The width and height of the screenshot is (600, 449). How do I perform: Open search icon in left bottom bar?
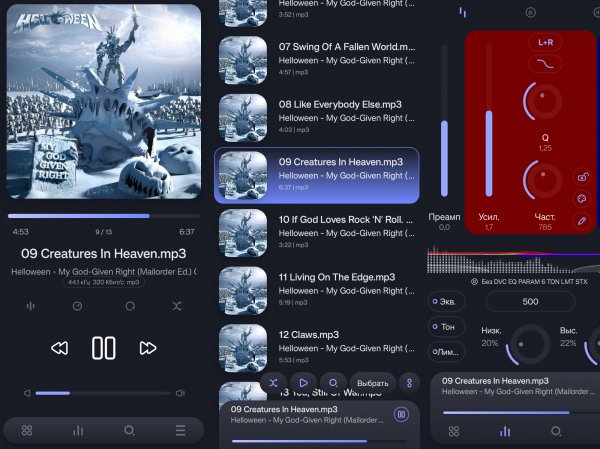(x=129, y=430)
